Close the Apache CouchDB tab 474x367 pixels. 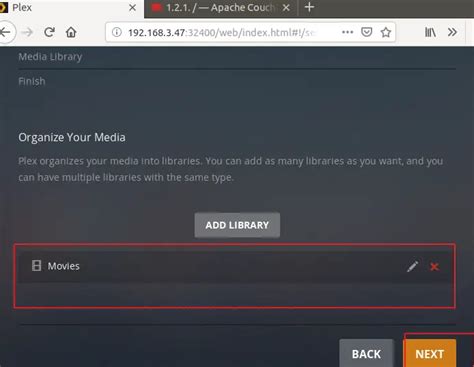(x=286, y=7)
